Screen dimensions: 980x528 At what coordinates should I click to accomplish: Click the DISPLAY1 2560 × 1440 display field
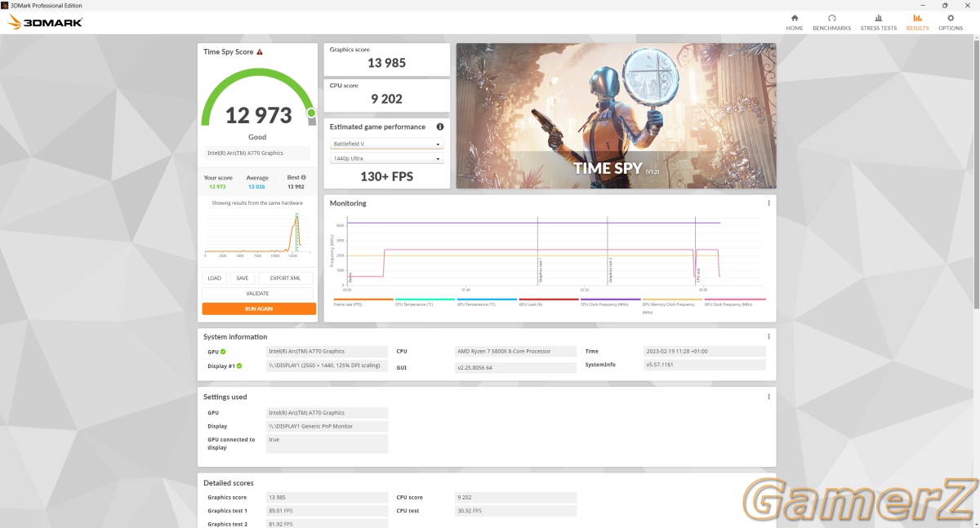click(x=327, y=366)
